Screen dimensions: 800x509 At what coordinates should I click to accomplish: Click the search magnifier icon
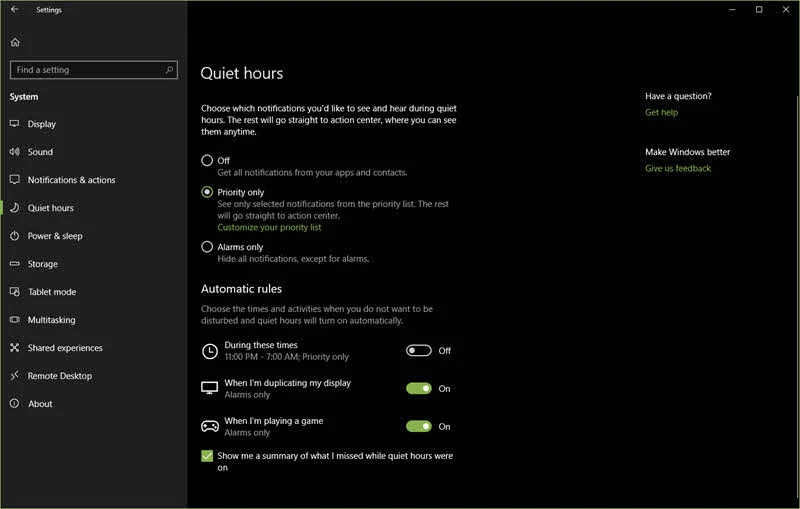(x=169, y=69)
